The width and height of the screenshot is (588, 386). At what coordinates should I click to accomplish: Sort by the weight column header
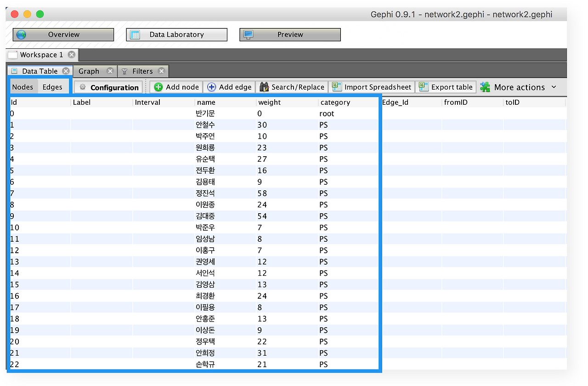coord(287,102)
